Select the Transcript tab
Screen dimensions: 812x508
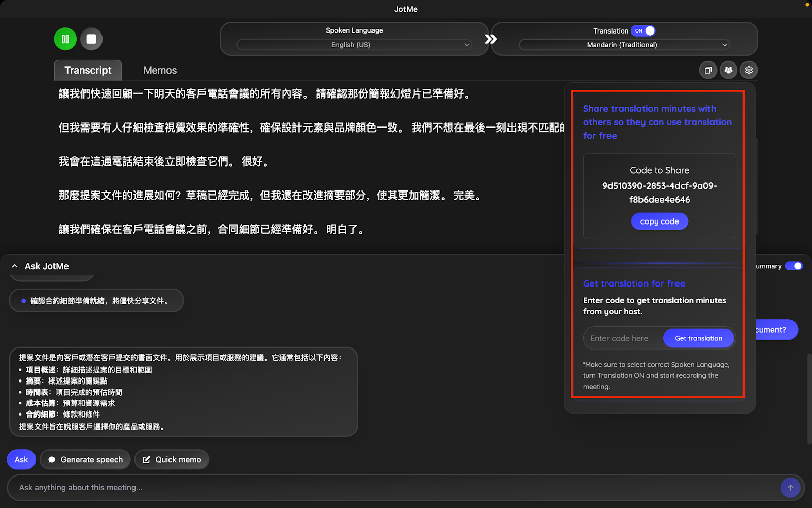(x=87, y=70)
